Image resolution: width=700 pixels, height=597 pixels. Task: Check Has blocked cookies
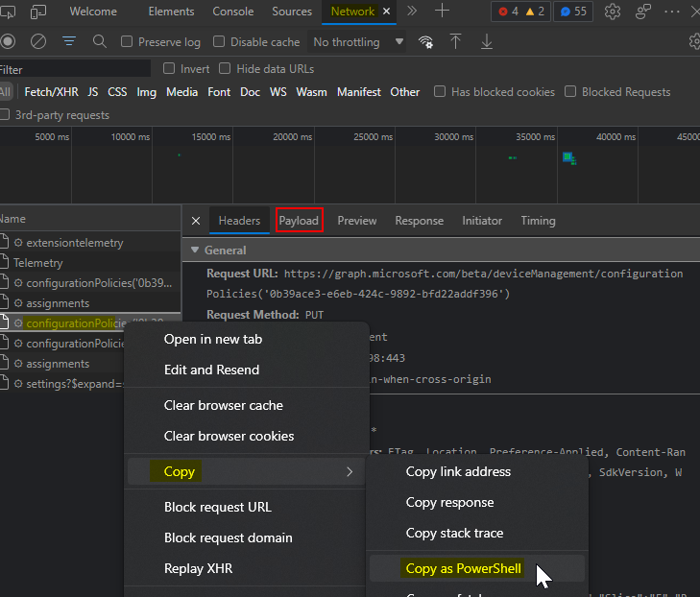[440, 91]
